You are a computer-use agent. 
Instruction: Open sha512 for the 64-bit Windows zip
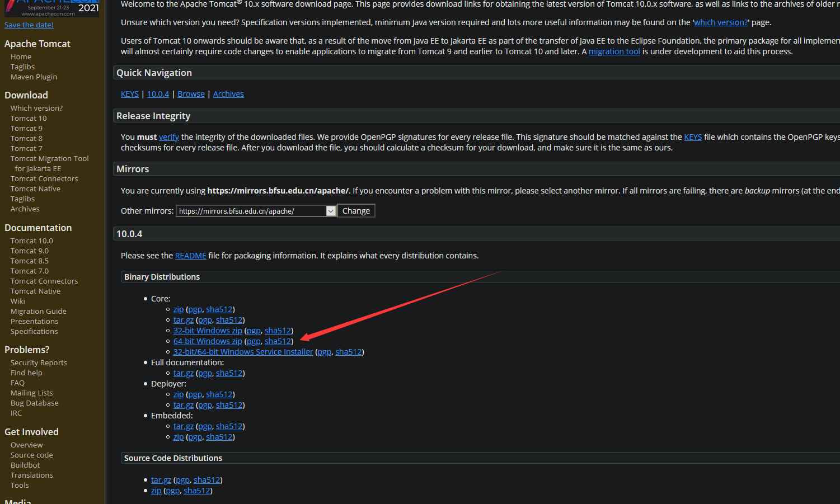point(278,341)
